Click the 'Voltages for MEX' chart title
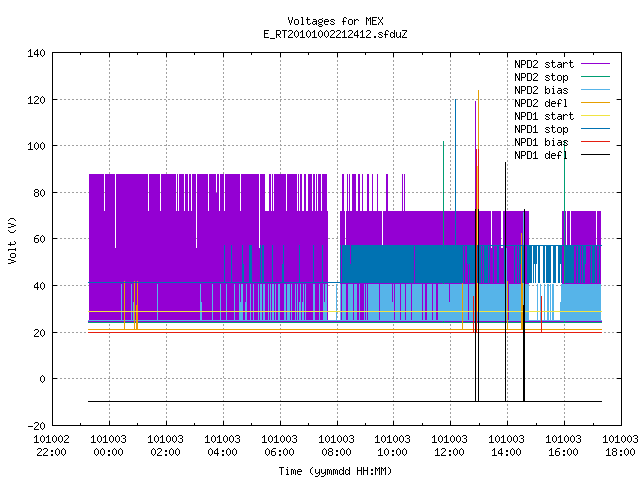 335,21
